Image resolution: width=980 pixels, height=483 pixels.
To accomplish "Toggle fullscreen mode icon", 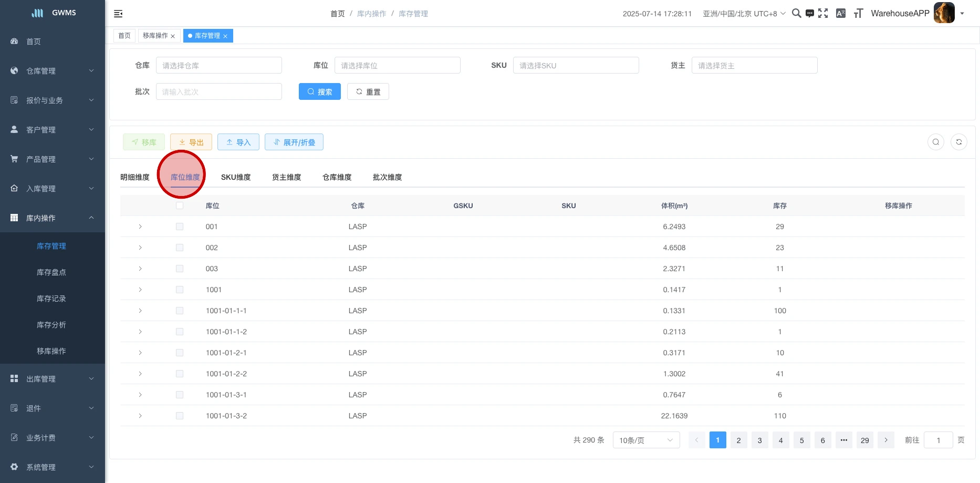I will coord(823,14).
